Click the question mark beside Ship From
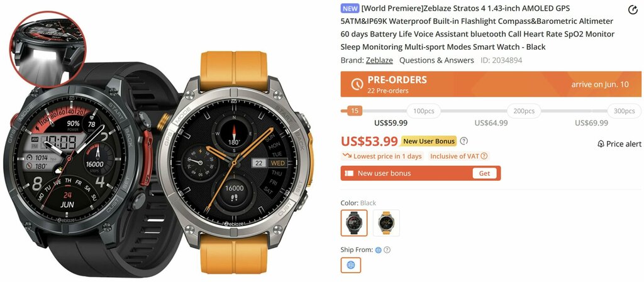The height and width of the screenshot is (282, 644). pyautogui.click(x=387, y=249)
